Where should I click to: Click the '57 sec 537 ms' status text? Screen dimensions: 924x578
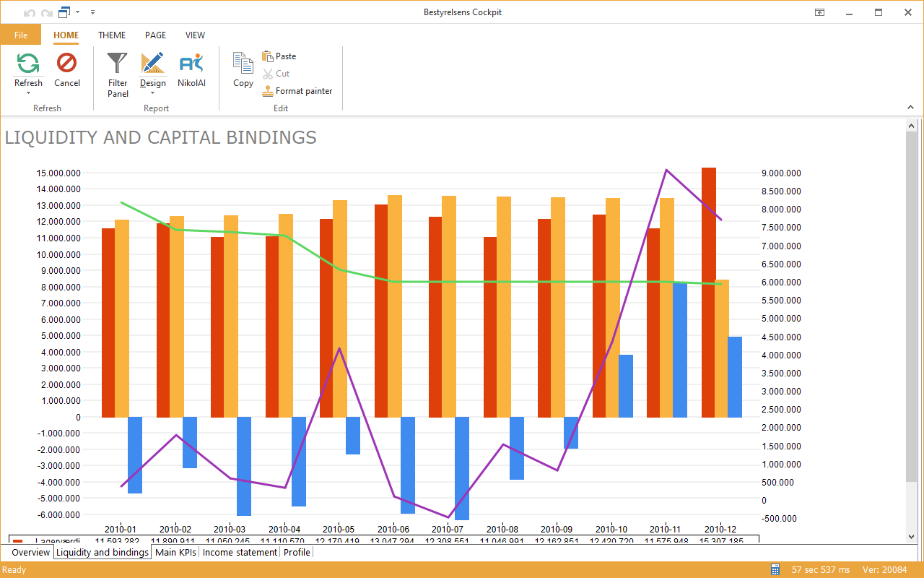click(x=821, y=569)
